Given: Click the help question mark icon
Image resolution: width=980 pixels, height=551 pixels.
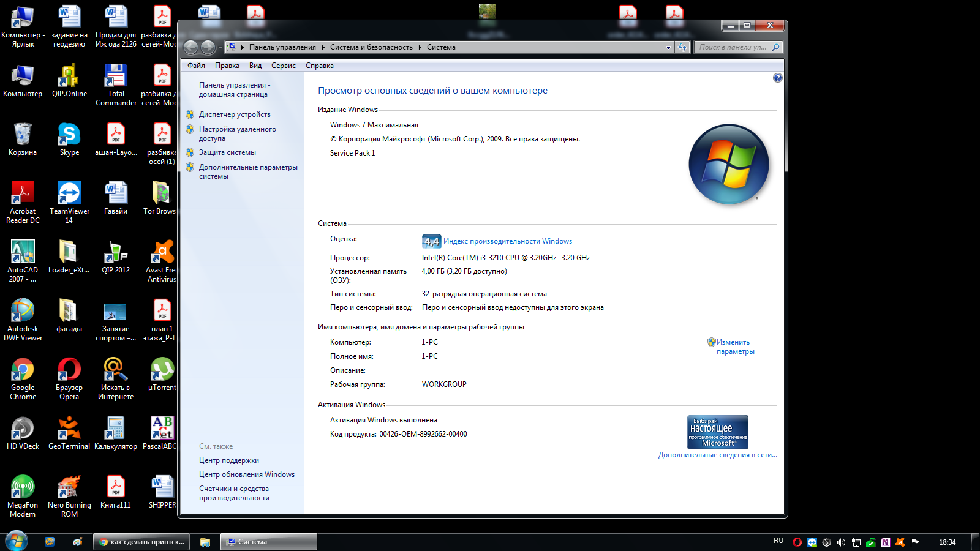Looking at the screenshot, I should [777, 78].
